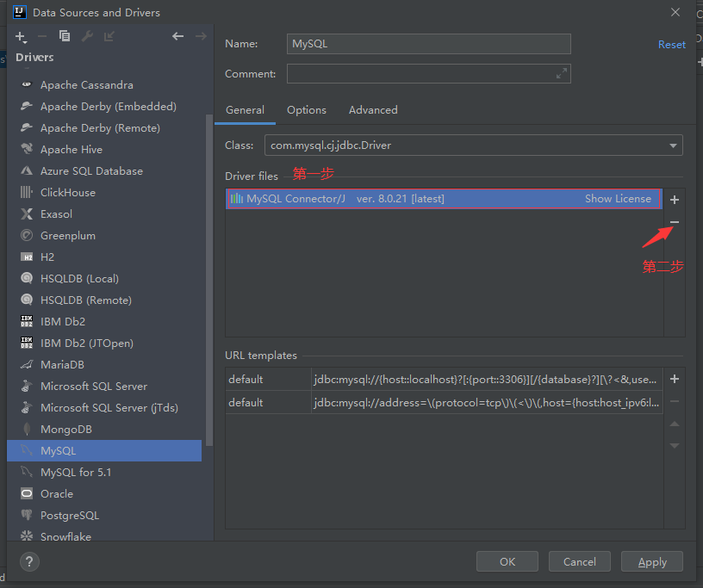Select H2 driver
The height and width of the screenshot is (588, 703).
[x=104, y=257]
